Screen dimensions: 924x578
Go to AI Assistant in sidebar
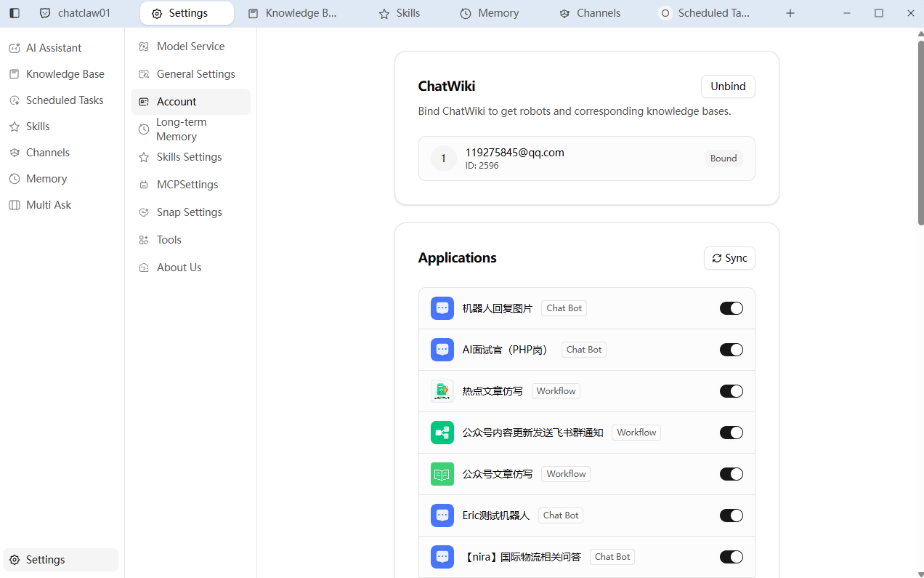(61, 48)
